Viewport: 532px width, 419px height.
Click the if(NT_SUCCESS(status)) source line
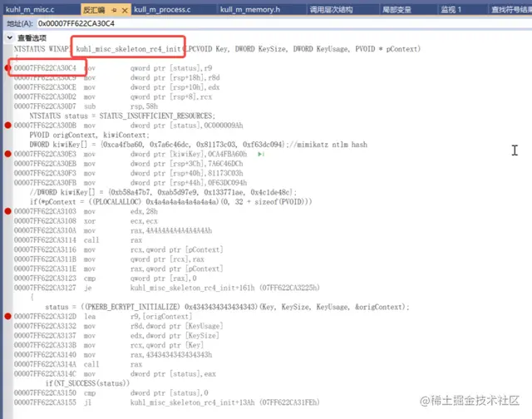click(x=87, y=383)
